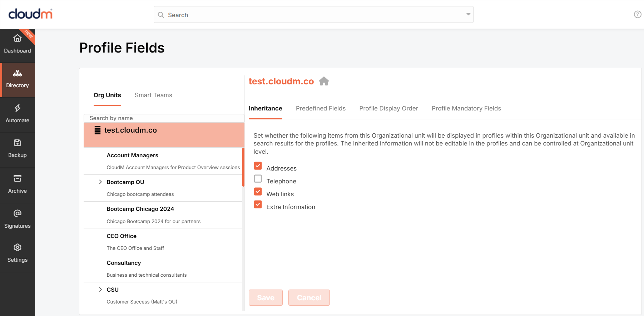Screen dimensions: 644x316
Task: Select the Inheritance tab
Action: [x=265, y=108]
